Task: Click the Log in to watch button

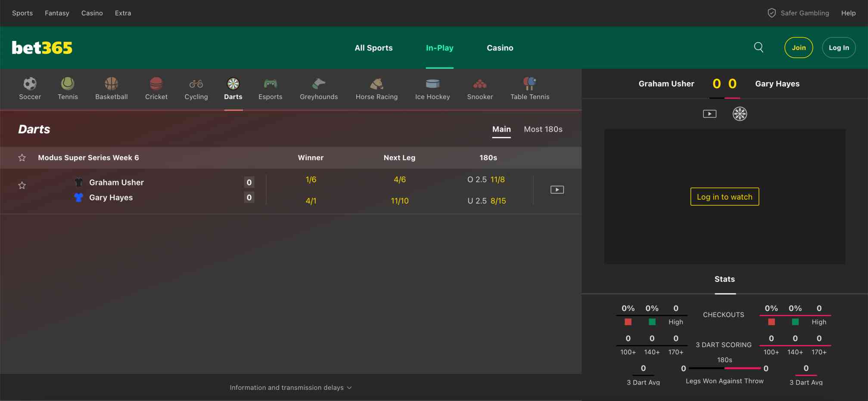Action: (x=724, y=197)
